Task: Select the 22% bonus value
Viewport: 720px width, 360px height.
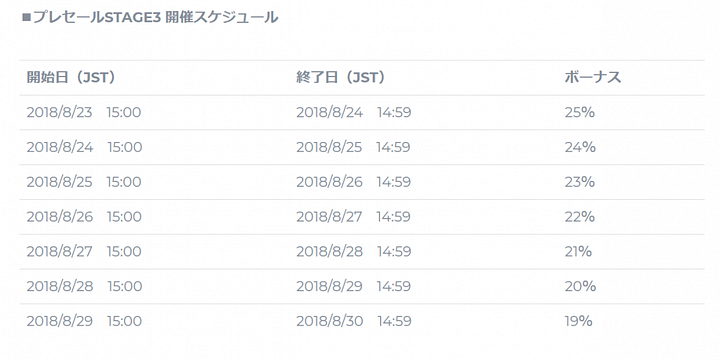Action: (x=580, y=217)
